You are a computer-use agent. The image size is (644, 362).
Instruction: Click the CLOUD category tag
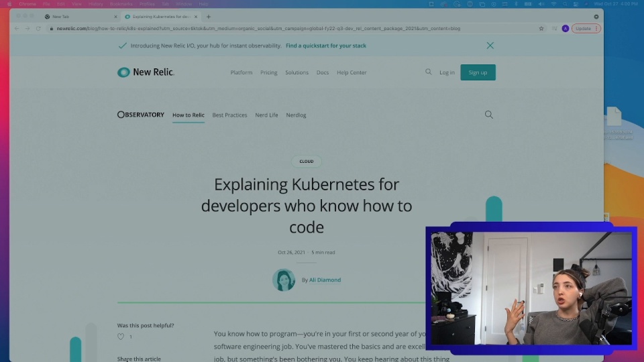coord(307,162)
